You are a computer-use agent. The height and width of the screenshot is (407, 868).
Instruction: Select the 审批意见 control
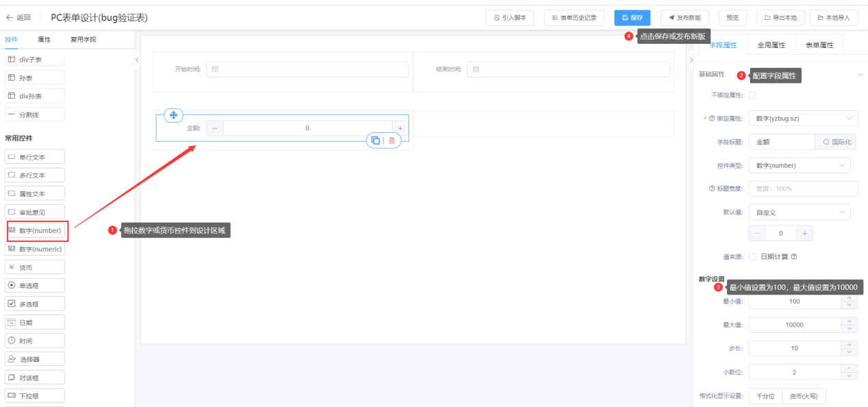[35, 212]
